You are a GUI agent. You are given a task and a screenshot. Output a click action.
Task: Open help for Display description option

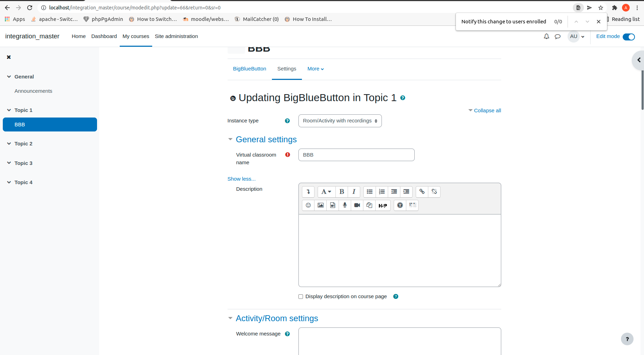396,297
